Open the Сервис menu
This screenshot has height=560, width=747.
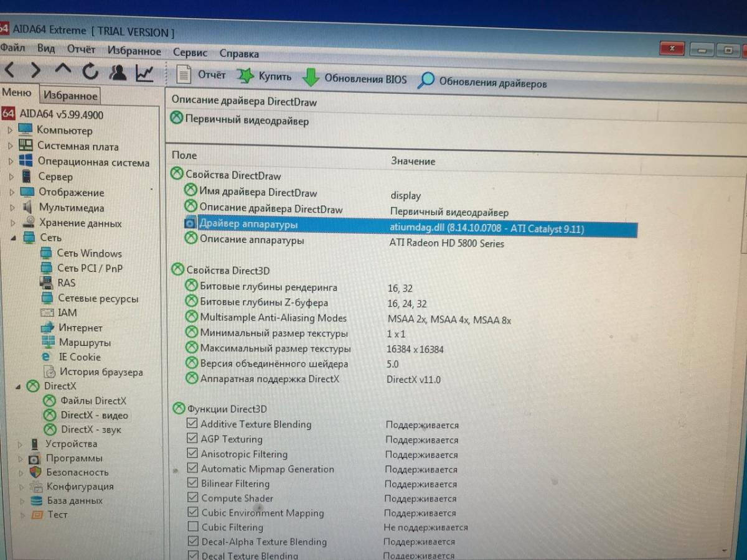coord(190,52)
